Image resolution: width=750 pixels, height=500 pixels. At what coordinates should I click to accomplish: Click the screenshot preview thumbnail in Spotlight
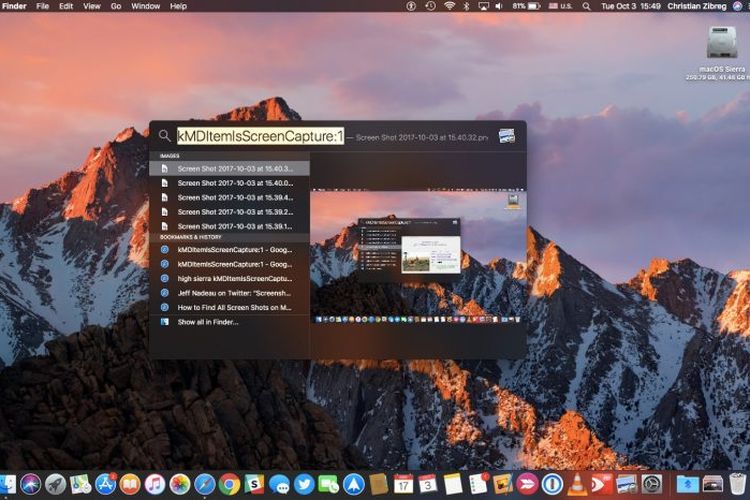point(419,256)
